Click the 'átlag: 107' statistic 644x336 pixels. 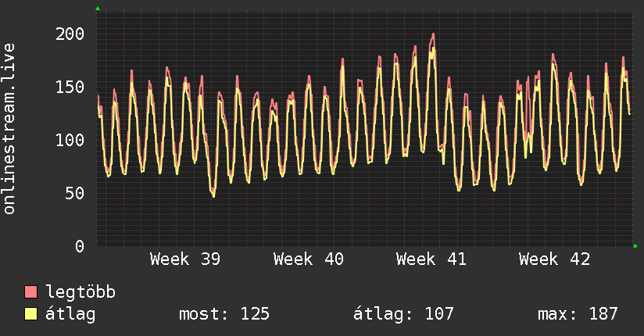click(x=403, y=314)
